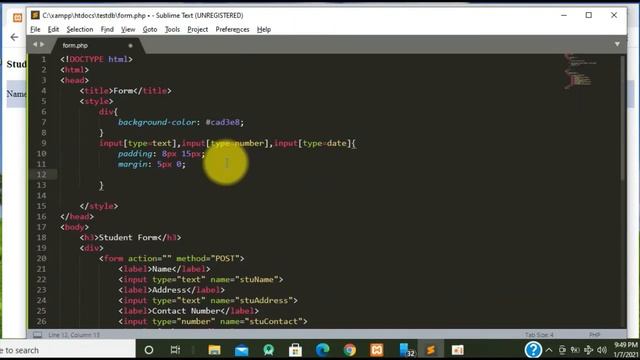This screenshot has height=360, width=640.
Task: Click the DOCTYPE declaration on line 1
Action: 96,59
